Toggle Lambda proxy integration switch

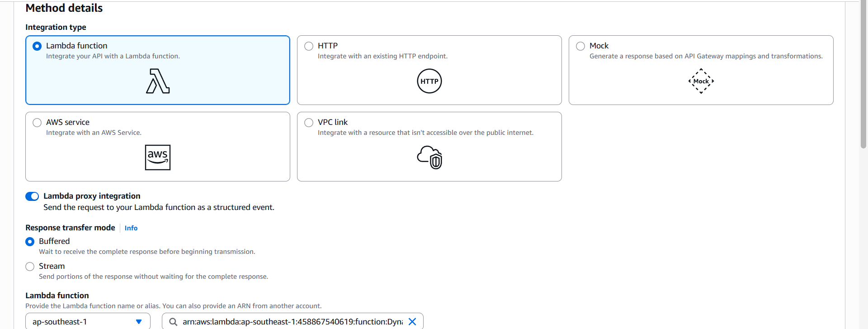coord(32,196)
